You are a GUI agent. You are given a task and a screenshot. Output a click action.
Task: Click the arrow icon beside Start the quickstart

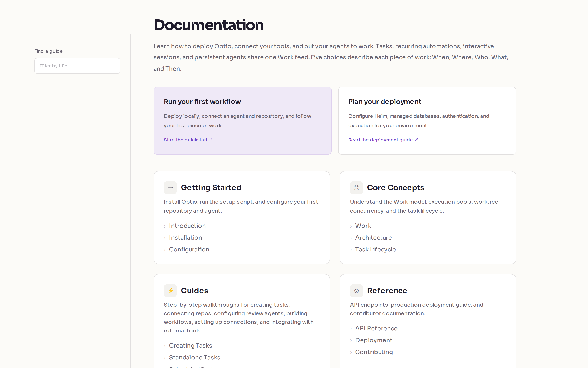tap(211, 140)
